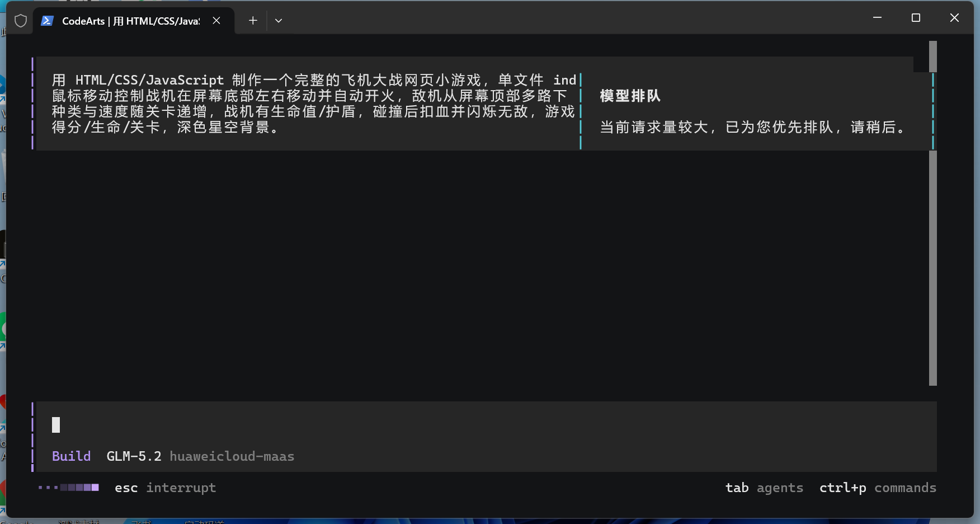Click the PowerShell icon on the CodeArts tab
The image size is (980, 524).
(47, 21)
